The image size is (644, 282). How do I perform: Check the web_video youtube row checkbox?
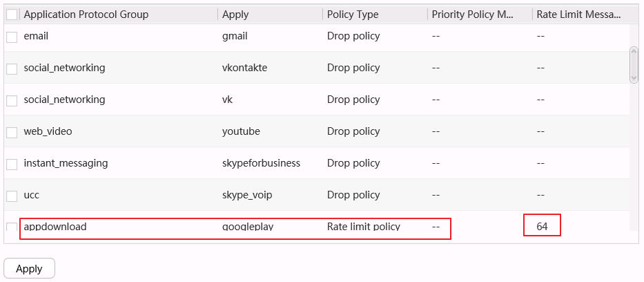point(12,133)
